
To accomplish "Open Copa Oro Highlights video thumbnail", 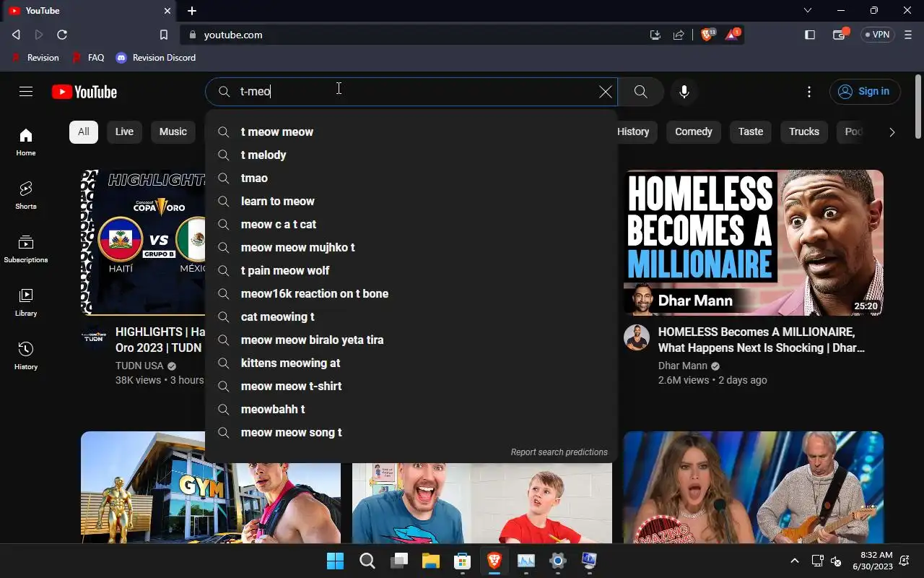I will (x=143, y=243).
